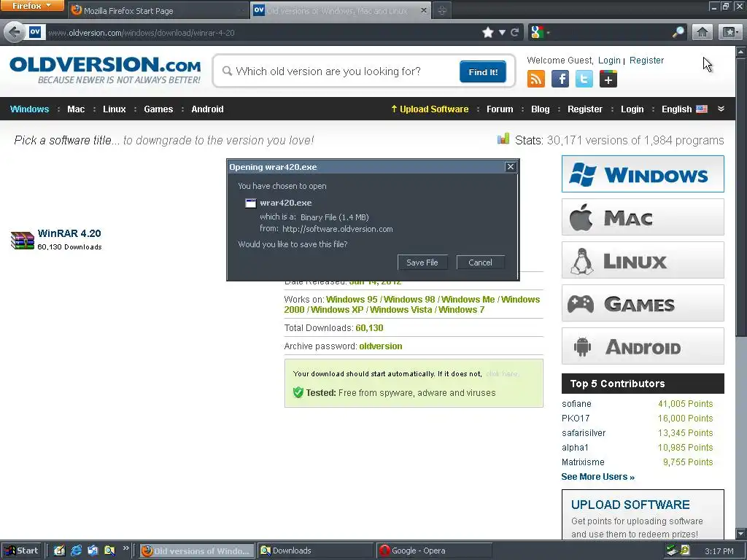Reload the page using the refresh icon

coord(514,32)
